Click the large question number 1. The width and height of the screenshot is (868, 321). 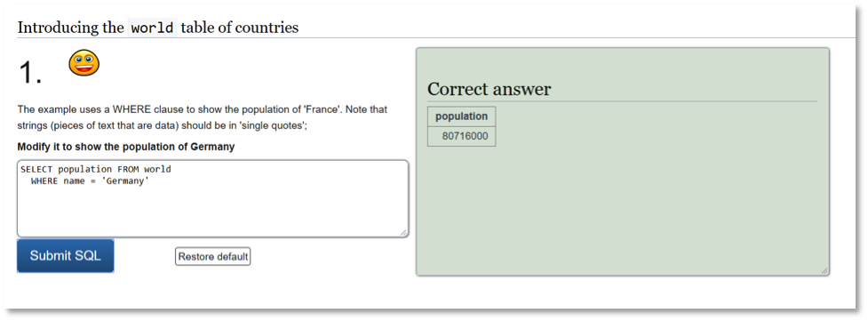30,72
